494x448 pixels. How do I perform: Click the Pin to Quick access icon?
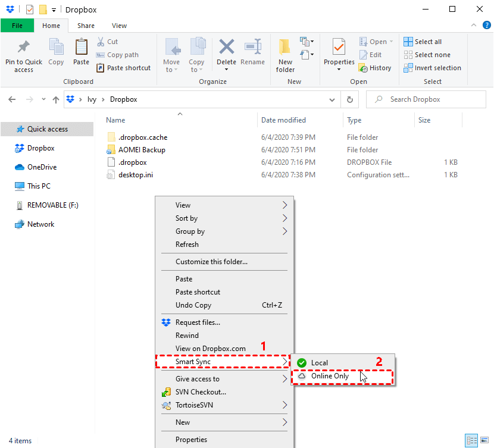24,48
